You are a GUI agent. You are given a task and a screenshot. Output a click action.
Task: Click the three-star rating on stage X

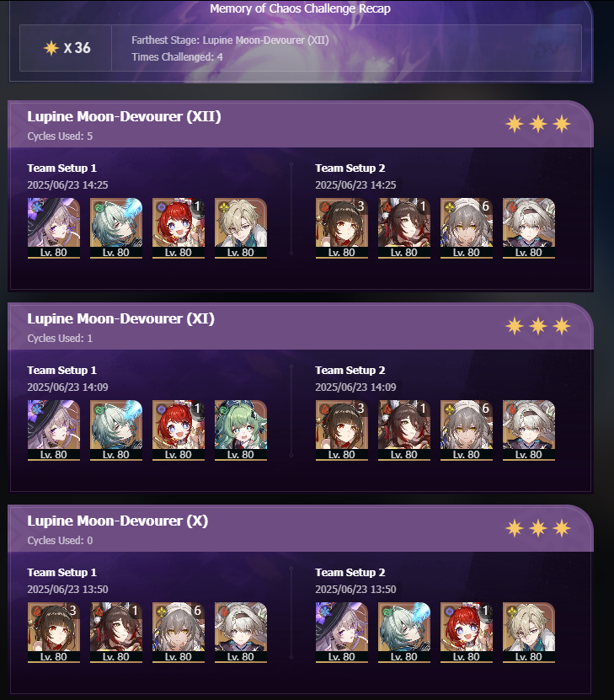pos(538,528)
